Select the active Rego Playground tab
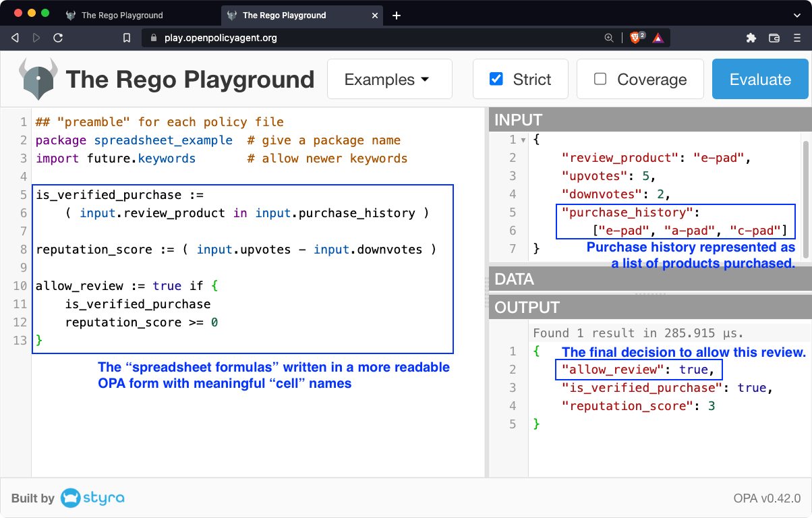This screenshot has height=518, width=812. [302, 16]
